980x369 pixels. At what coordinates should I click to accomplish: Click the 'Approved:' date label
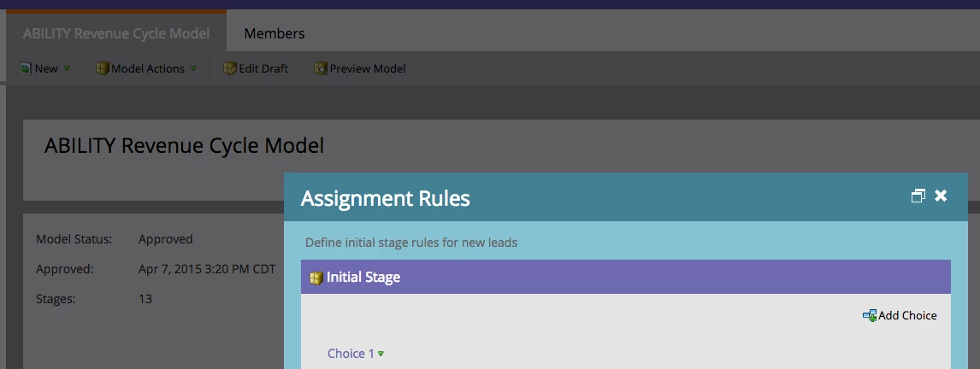point(64,269)
